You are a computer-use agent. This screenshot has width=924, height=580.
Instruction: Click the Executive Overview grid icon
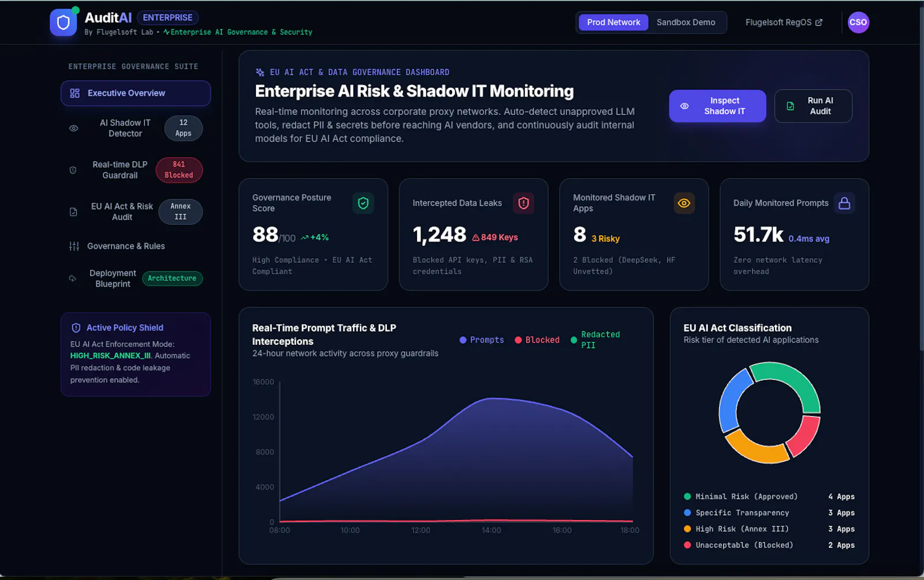[x=74, y=93]
